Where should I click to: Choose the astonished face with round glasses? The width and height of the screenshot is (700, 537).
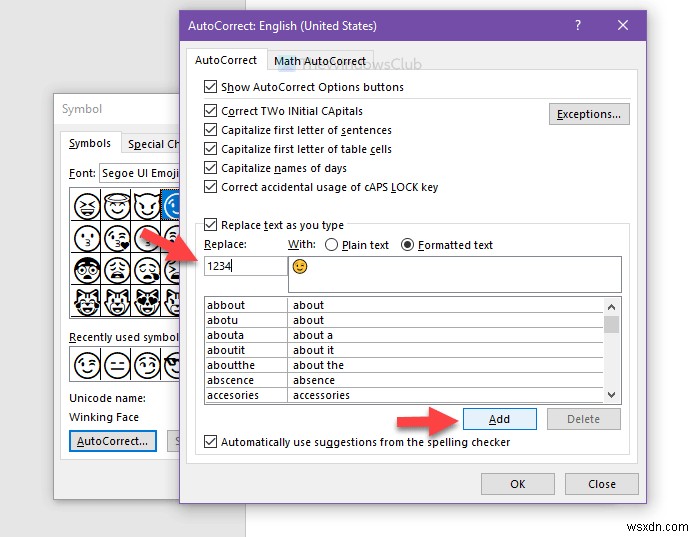tap(87, 270)
